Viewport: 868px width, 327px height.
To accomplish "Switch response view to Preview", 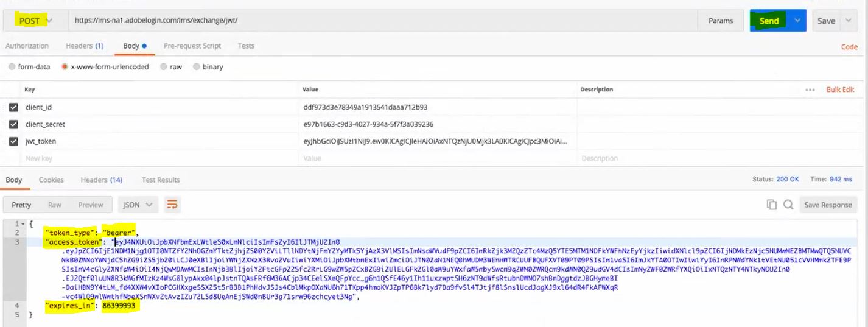I will click(x=90, y=205).
